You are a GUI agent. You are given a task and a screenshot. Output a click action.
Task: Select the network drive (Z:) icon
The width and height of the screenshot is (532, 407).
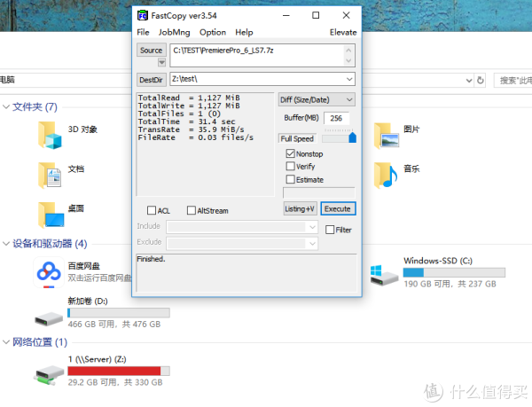pos(49,375)
